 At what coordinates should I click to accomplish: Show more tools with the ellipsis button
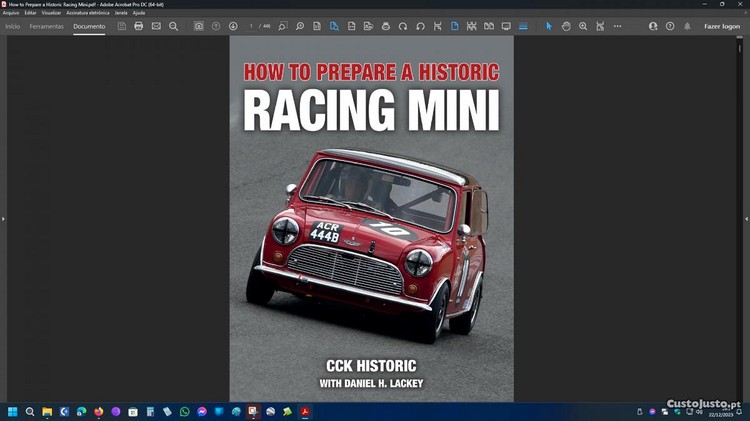617,26
